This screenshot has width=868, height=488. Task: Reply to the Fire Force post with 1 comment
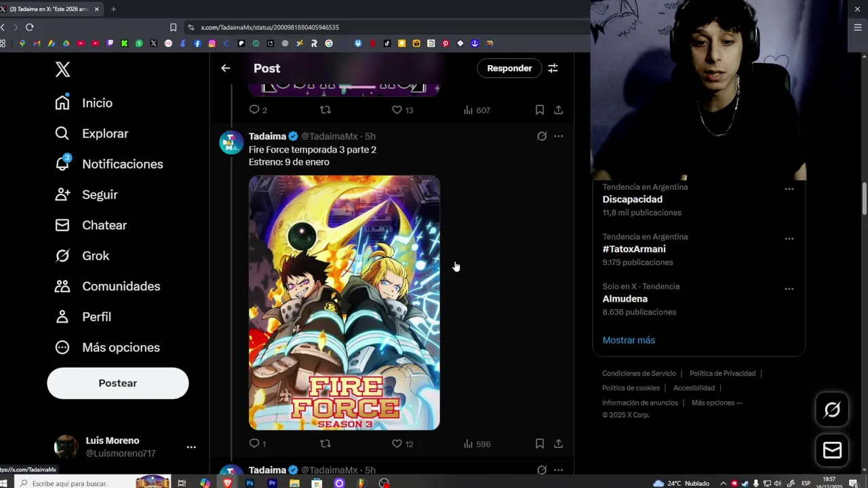pos(257,444)
